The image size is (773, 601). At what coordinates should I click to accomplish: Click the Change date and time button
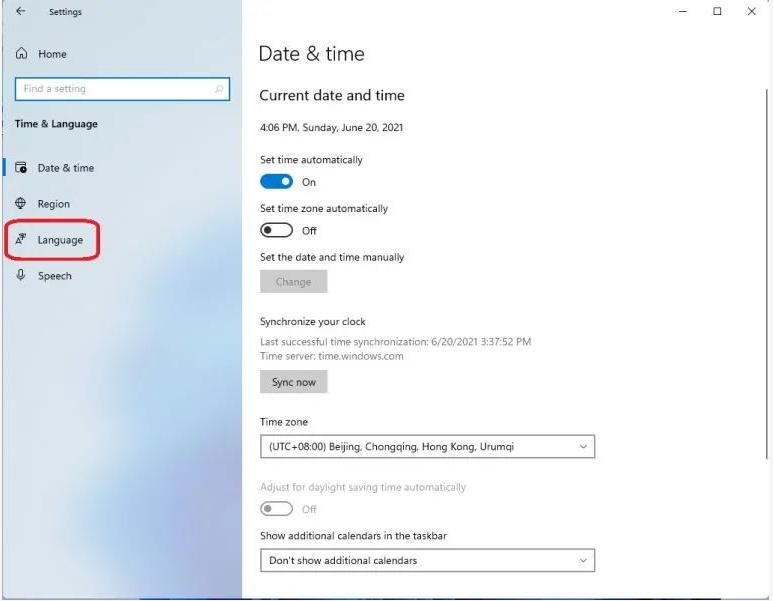pos(293,282)
